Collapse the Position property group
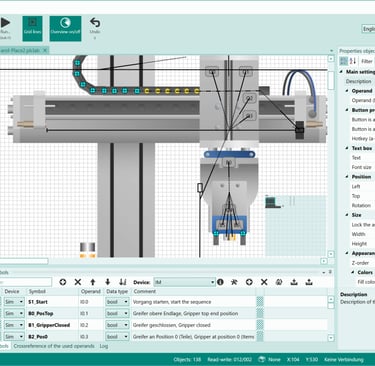Screen dimensions: 375x366 click(347, 177)
